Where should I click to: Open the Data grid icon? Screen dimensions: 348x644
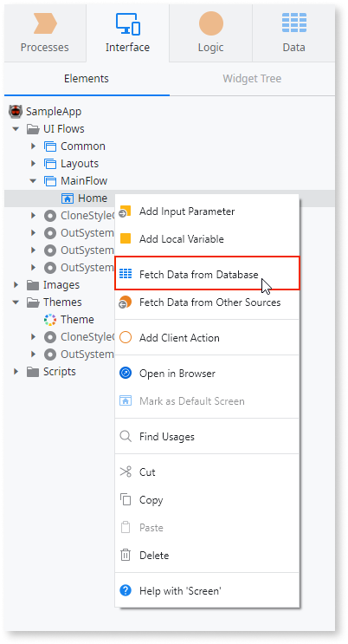[293, 23]
